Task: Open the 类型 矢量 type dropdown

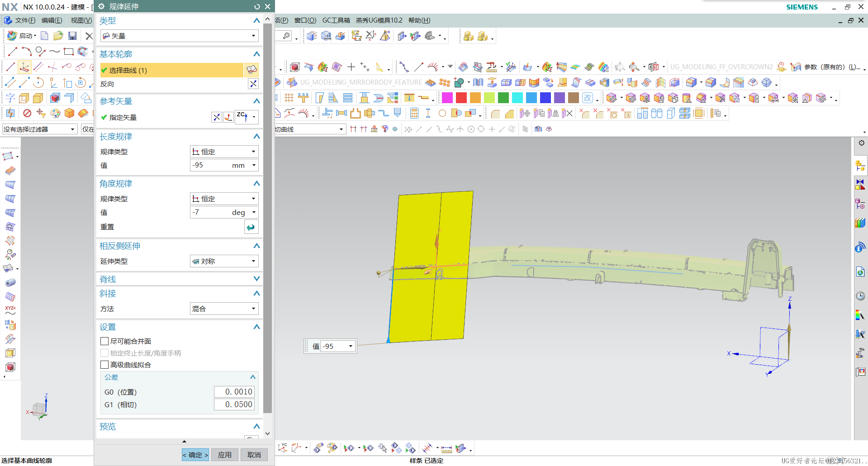Action: click(179, 36)
